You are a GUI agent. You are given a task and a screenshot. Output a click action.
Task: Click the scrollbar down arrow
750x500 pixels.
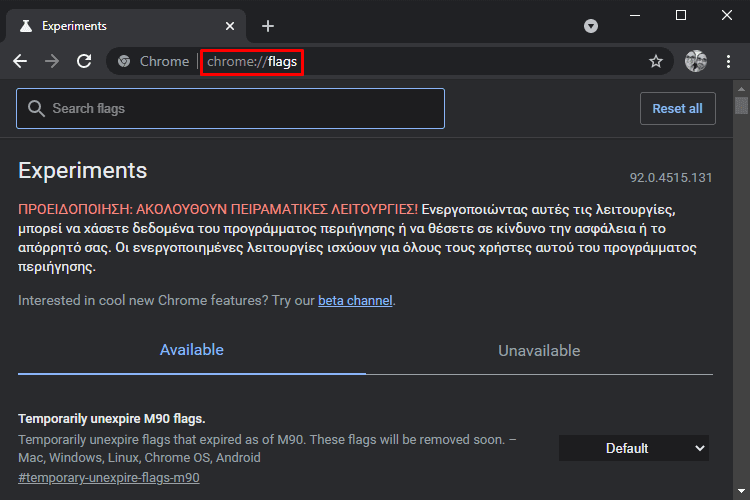pos(741,491)
